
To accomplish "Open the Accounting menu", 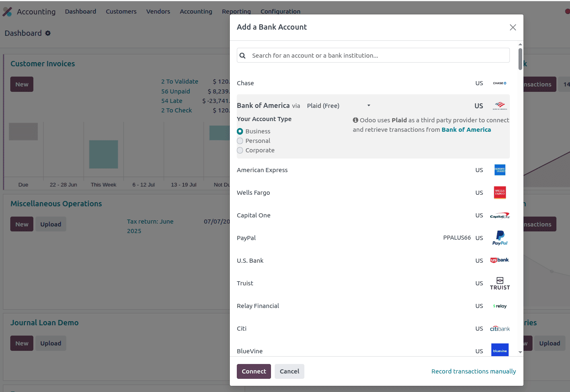I will point(196,12).
